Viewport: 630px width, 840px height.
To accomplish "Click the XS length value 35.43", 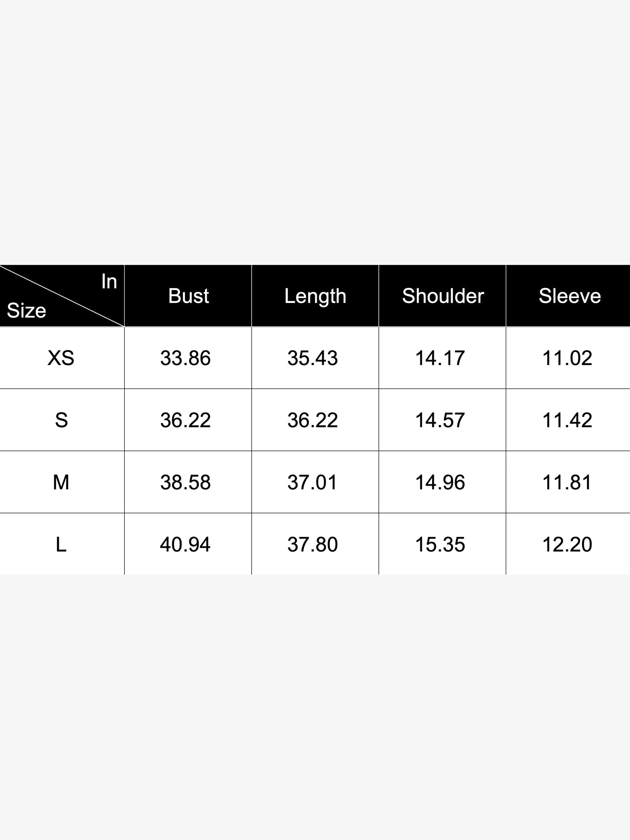I will (x=312, y=358).
